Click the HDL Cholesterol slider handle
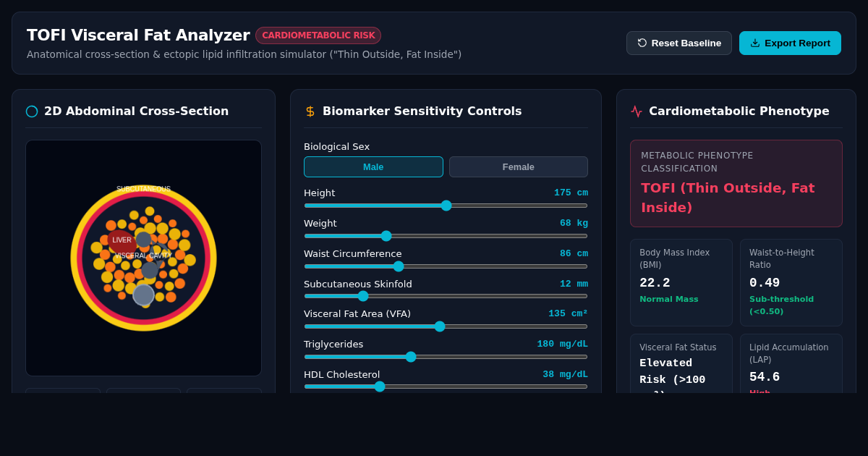Image resolution: width=868 pixels, height=456 pixels. [380, 387]
